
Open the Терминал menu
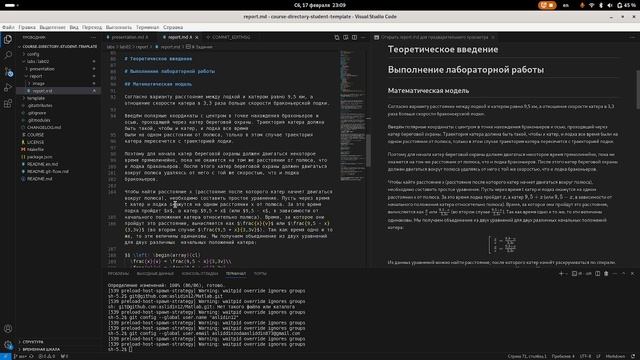(147, 27)
